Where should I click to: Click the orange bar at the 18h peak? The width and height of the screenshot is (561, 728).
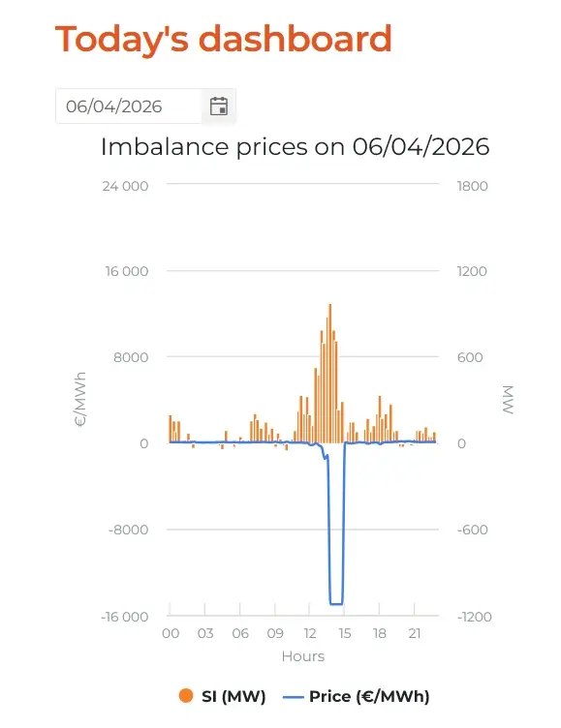click(380, 419)
